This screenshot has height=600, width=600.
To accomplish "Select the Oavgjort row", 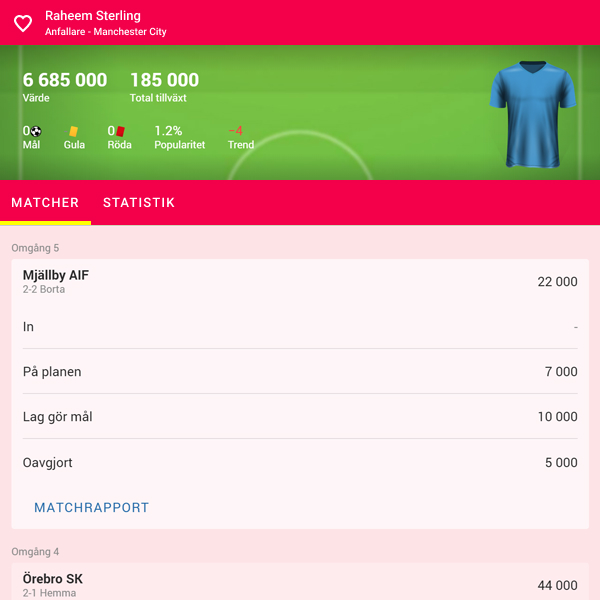I will click(300, 462).
